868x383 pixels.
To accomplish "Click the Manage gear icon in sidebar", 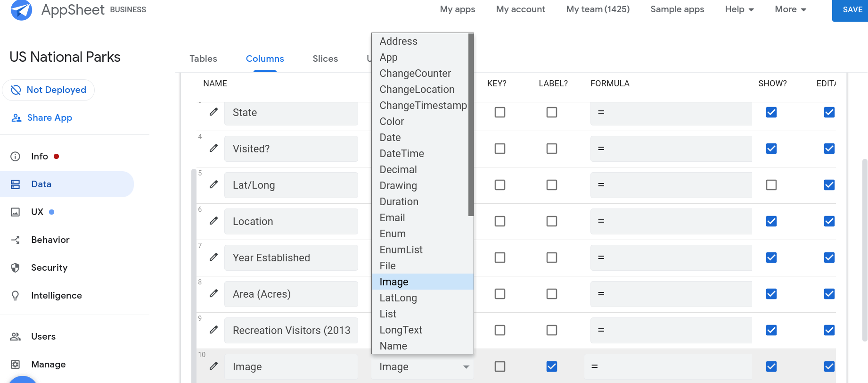I will 16,365.
